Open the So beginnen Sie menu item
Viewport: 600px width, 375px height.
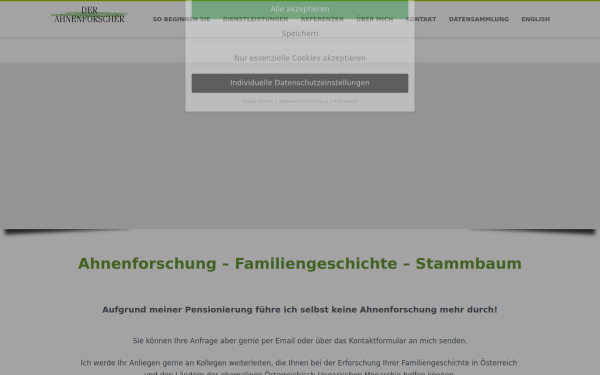[x=181, y=19]
